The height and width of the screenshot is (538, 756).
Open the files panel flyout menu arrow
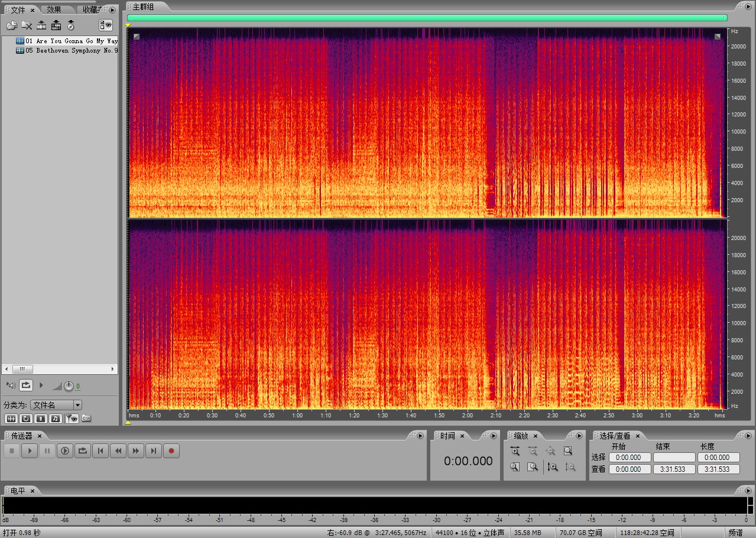112,9
